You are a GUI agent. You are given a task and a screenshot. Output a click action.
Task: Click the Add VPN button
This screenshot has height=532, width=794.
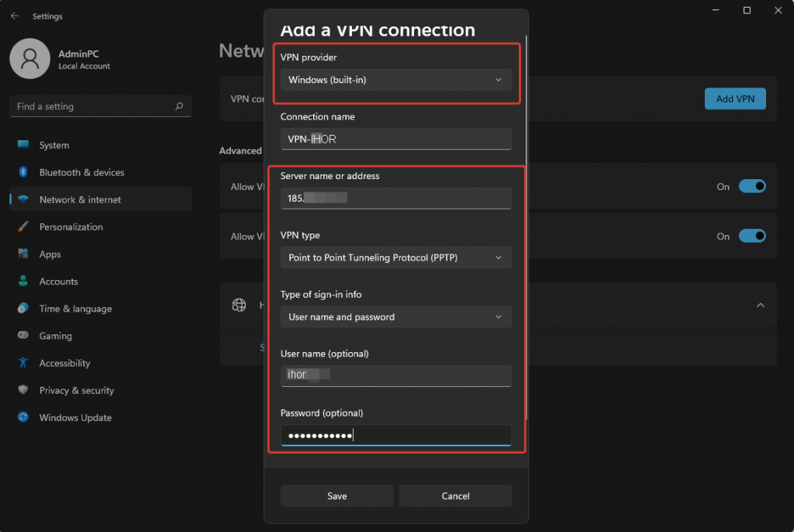tap(735, 98)
